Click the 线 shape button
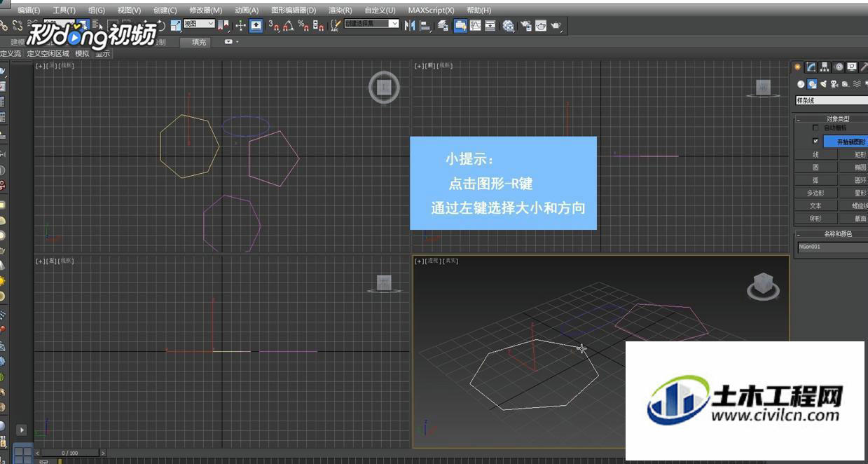Viewport: 868px width, 464px height. click(816, 155)
